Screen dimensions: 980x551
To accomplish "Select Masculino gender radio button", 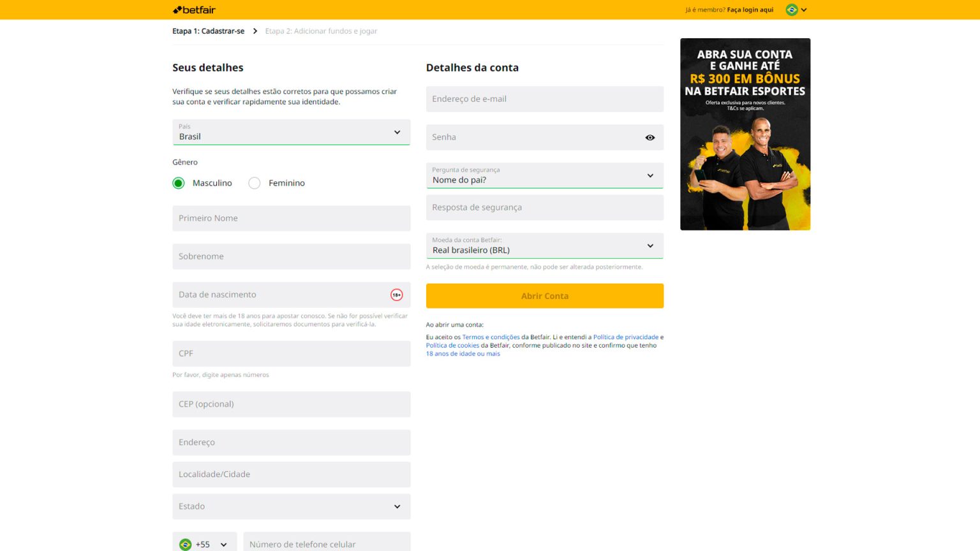I will pyautogui.click(x=179, y=183).
